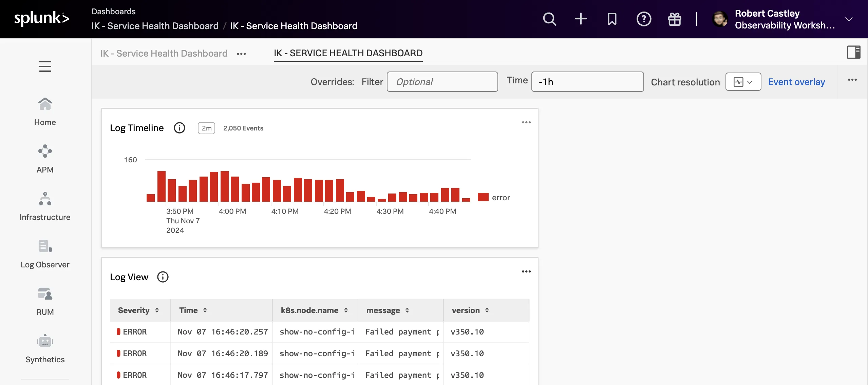Click Log View info icon
This screenshot has width=868, height=385.
[163, 277]
